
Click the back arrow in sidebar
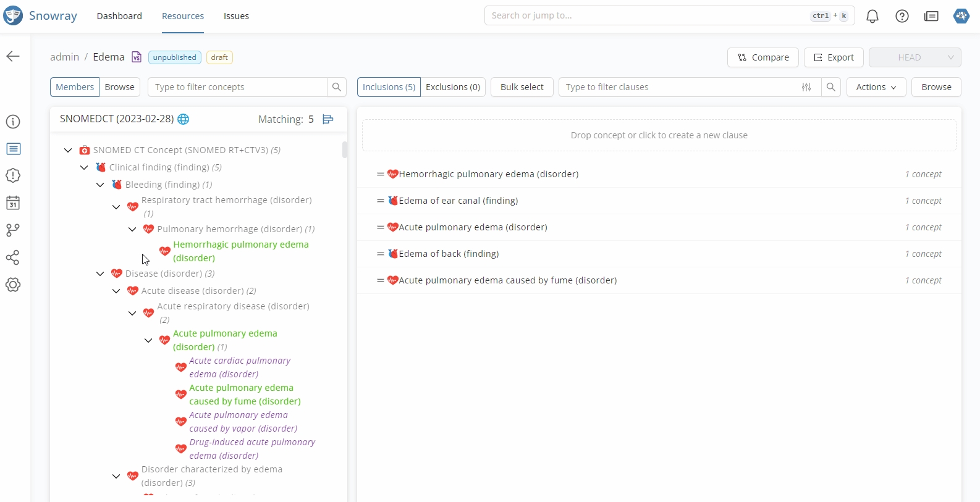point(13,57)
